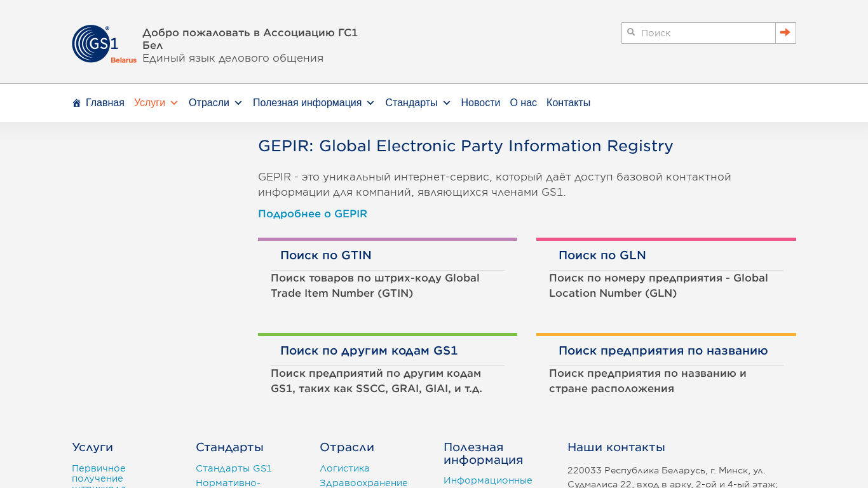Expand the Полезная информация dropdown chevron

(x=370, y=103)
